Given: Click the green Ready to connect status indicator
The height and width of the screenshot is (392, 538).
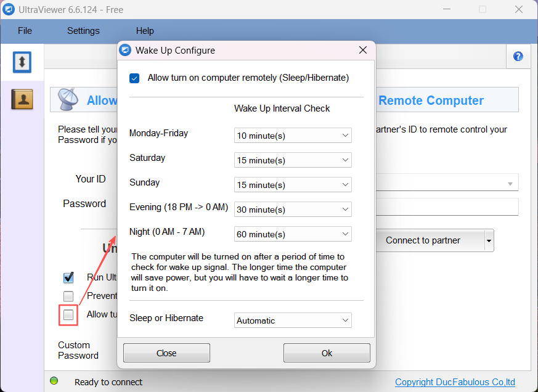Looking at the screenshot, I should coord(54,381).
